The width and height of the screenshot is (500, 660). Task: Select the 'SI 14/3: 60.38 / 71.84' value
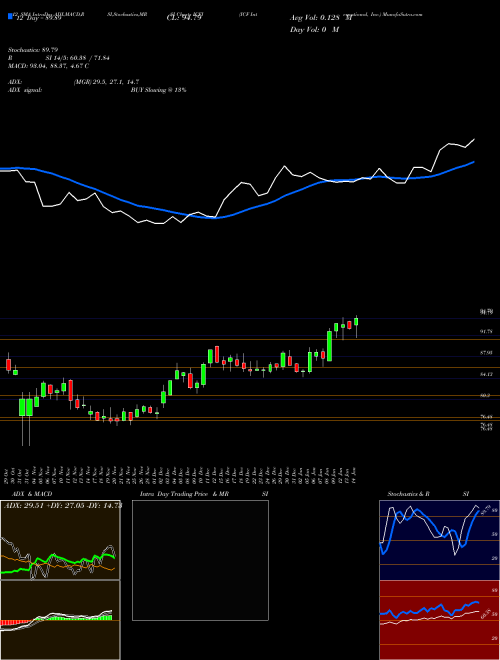pos(78,58)
